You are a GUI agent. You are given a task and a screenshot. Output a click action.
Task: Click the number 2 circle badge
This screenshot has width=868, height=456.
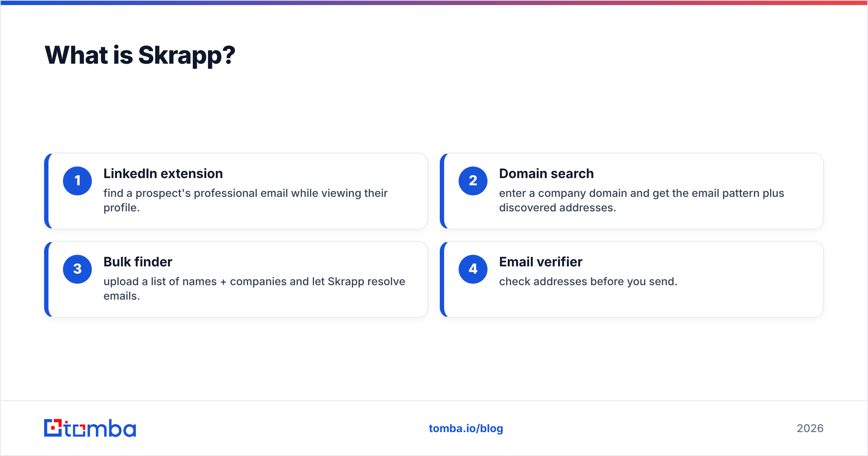tap(473, 181)
